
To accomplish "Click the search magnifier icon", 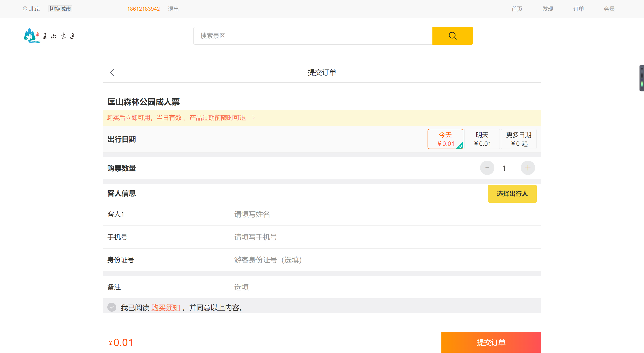I will 453,36.
